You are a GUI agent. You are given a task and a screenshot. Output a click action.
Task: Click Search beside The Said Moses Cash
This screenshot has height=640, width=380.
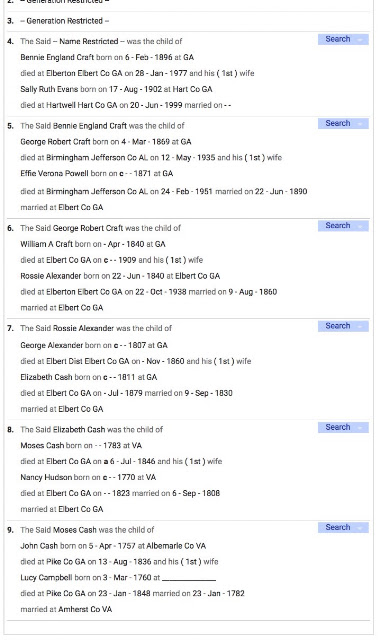pos(338,527)
